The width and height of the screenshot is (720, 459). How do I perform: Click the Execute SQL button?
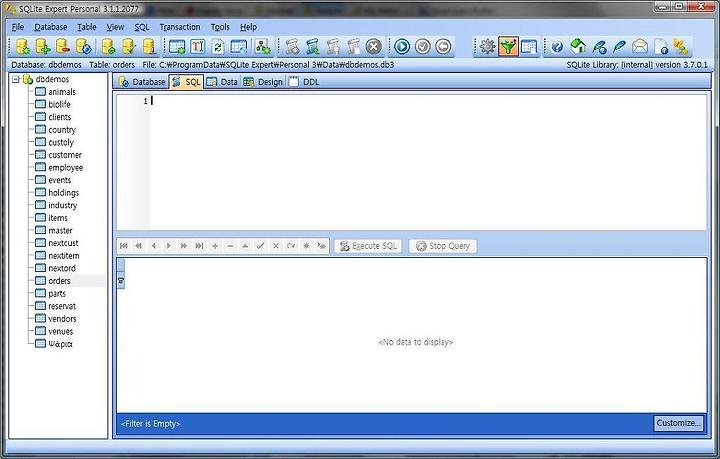[x=369, y=246]
